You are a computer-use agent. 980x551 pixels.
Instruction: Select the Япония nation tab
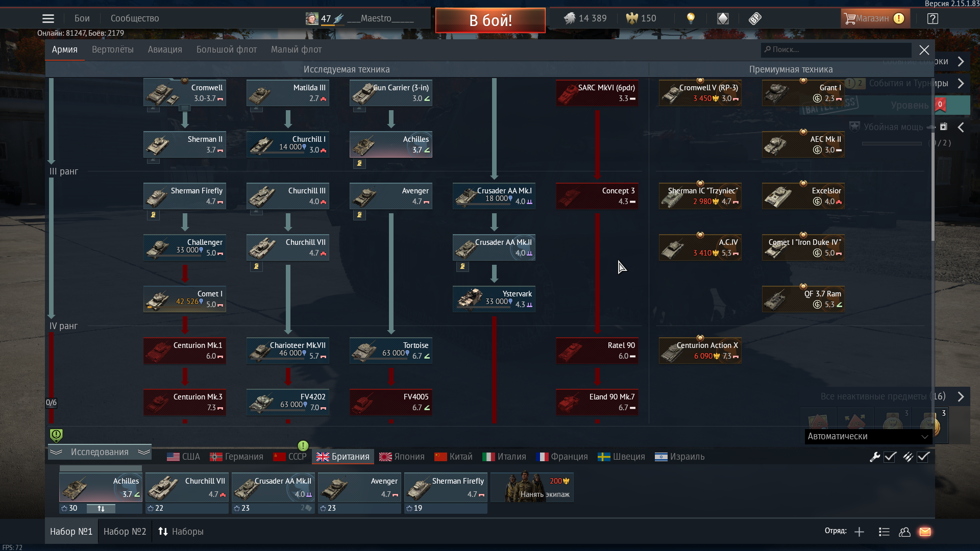(x=402, y=457)
